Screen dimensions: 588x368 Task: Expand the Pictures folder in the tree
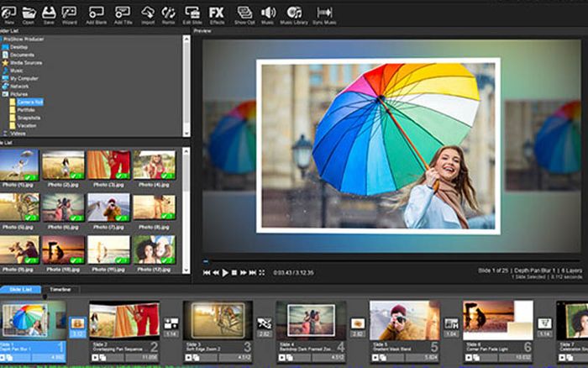(x=5, y=94)
